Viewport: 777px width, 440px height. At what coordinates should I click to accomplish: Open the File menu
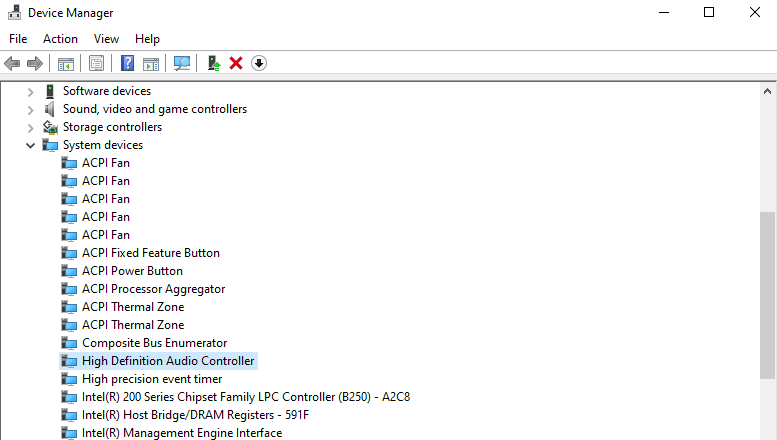(x=18, y=39)
